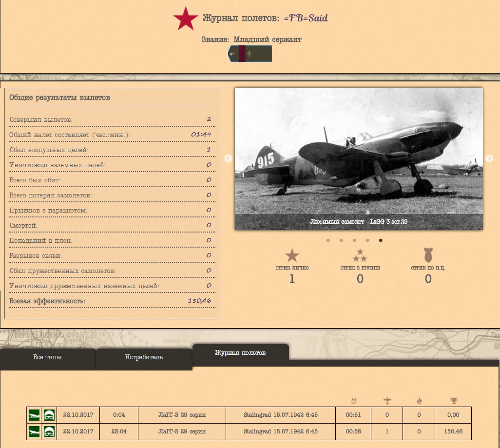Click the junior sergeant shoulder strap insignia
The width and height of the screenshot is (500, 448).
coord(250,54)
